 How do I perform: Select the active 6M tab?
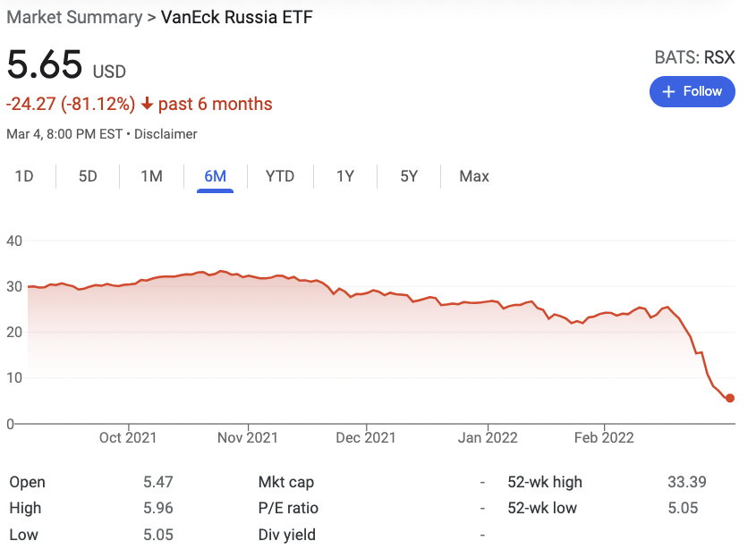click(x=215, y=176)
